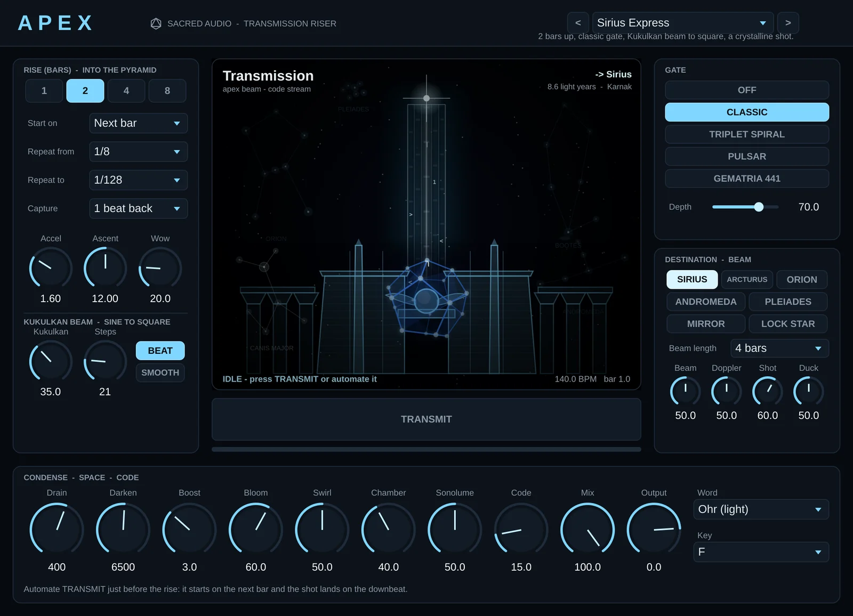853x616 pixels.
Task: Select BEAT stepping mode
Action: tap(160, 351)
